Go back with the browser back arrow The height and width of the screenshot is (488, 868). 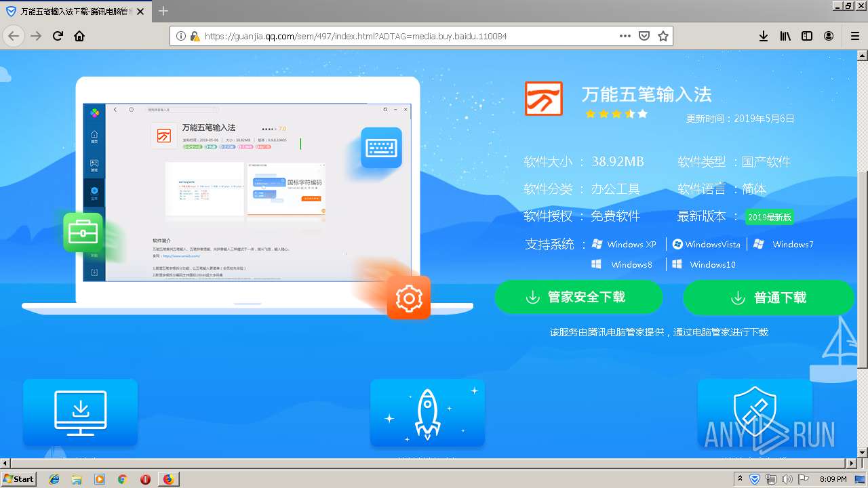pyautogui.click(x=14, y=36)
